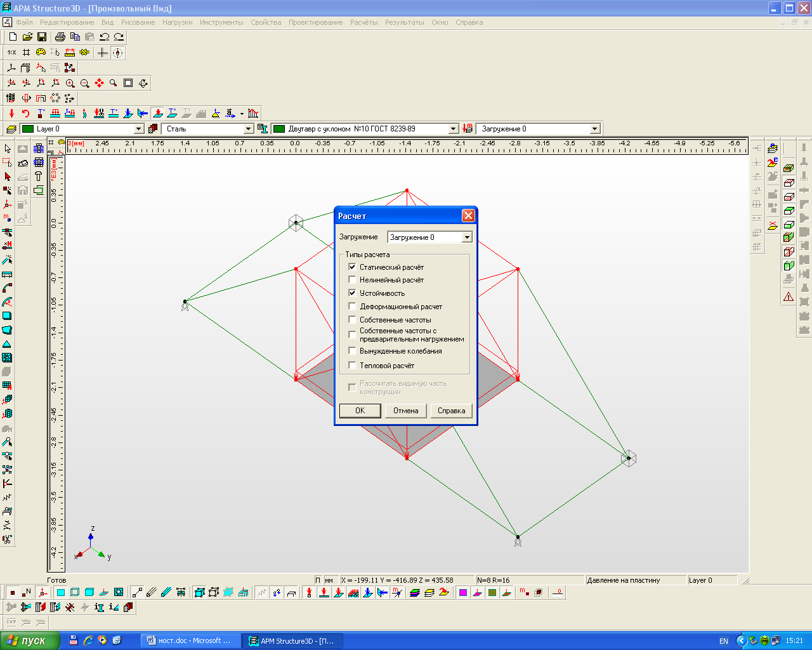Click the Давление на пластину status text
The image size is (812, 650).
tap(624, 580)
